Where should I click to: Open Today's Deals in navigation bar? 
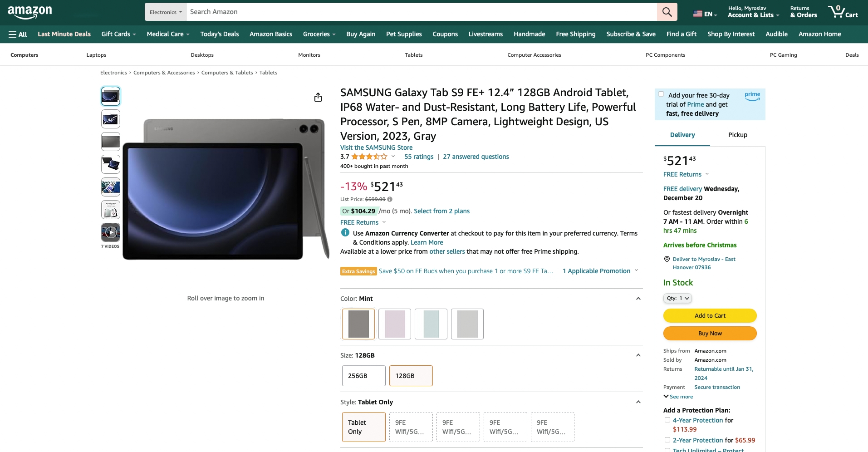220,34
